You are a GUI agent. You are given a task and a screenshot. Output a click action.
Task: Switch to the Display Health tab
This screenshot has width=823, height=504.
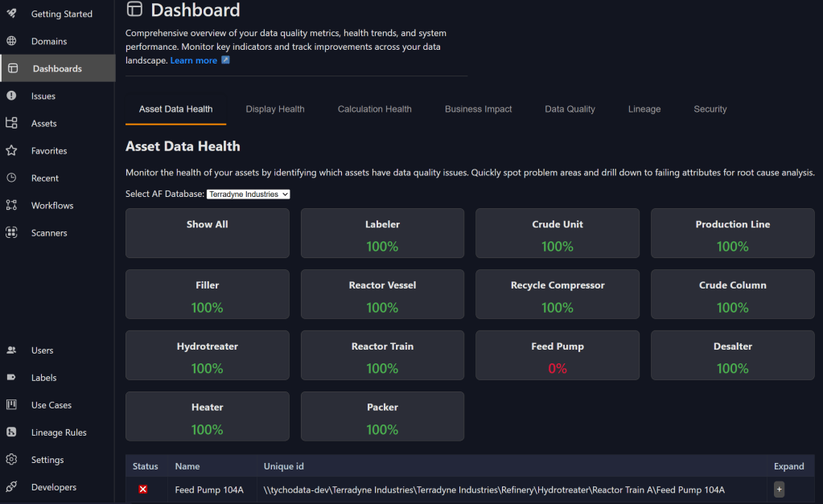pyautogui.click(x=275, y=109)
